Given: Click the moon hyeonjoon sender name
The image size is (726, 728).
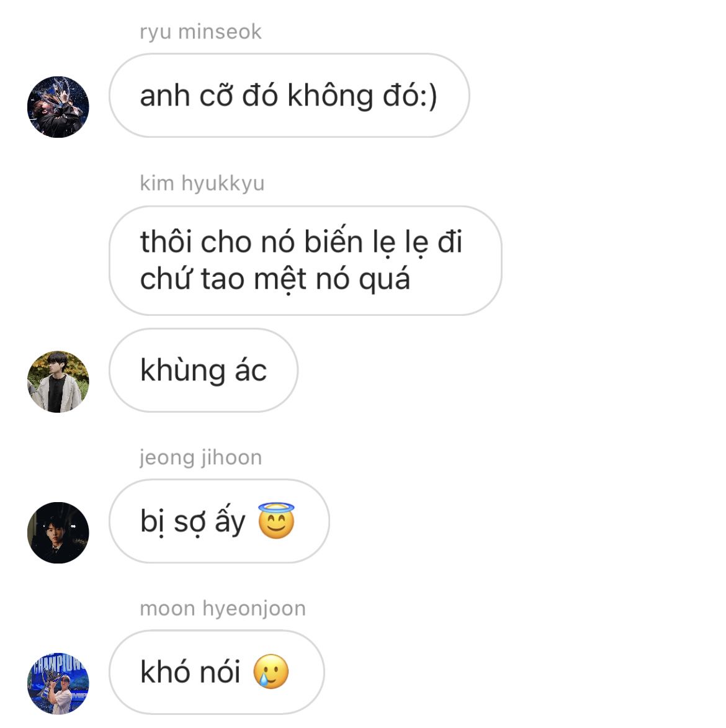Looking at the screenshot, I should (x=223, y=608).
